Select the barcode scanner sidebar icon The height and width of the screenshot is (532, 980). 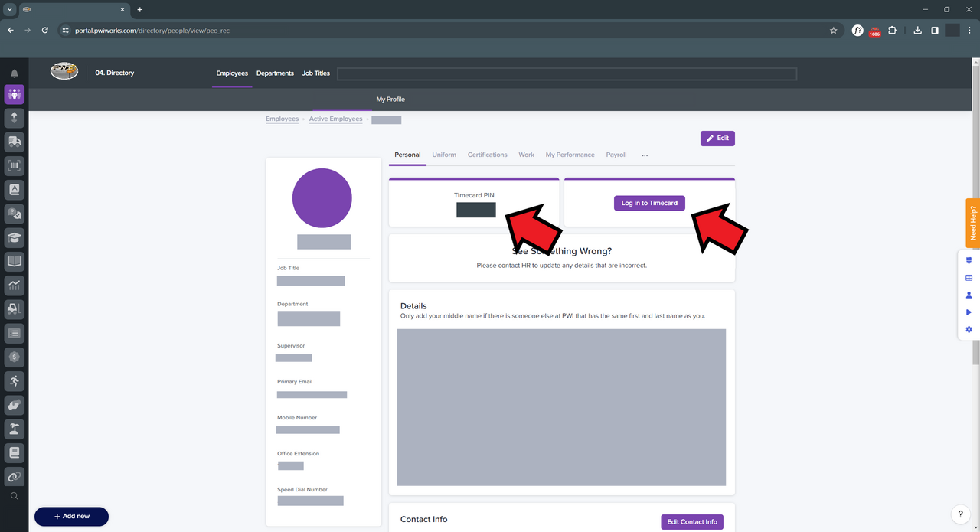[14, 165]
